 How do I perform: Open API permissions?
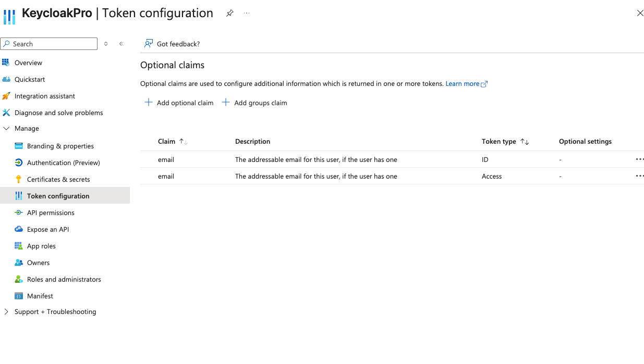[x=51, y=212]
